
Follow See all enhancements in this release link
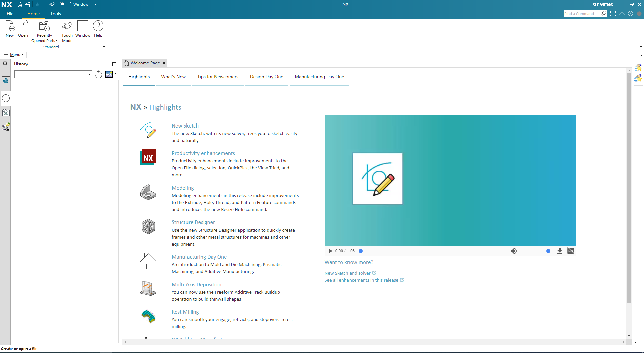(x=361, y=280)
